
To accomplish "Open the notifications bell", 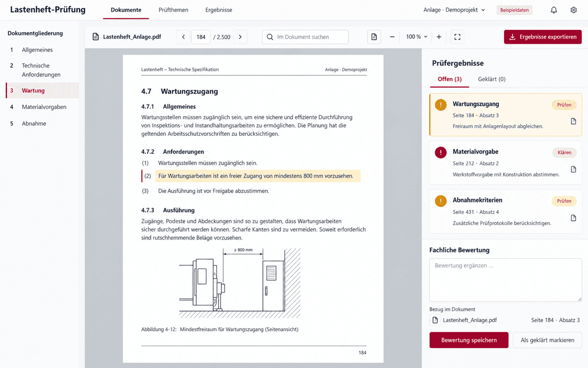I will [x=553, y=10].
